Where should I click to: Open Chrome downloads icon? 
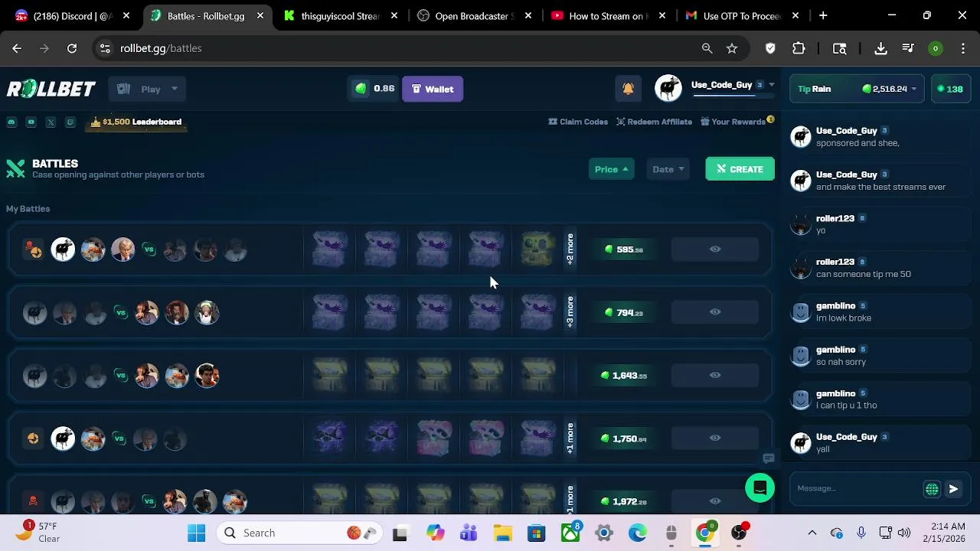(880, 48)
